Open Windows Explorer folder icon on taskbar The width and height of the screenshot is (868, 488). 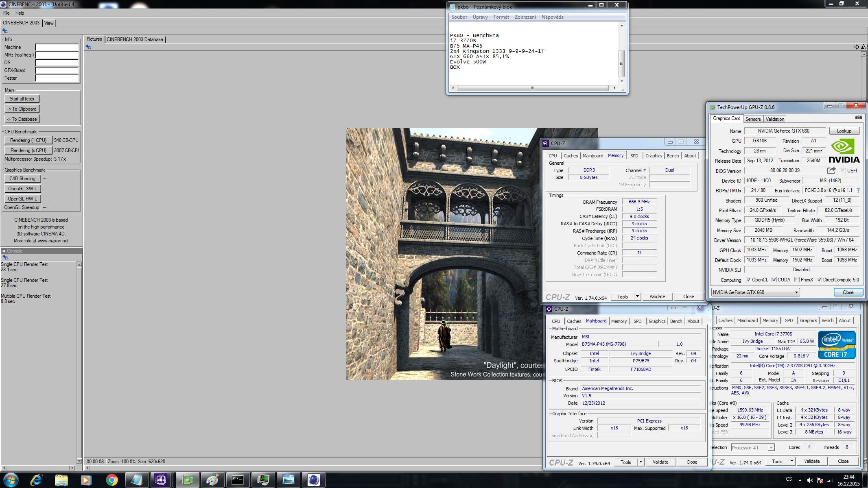pos(61,480)
